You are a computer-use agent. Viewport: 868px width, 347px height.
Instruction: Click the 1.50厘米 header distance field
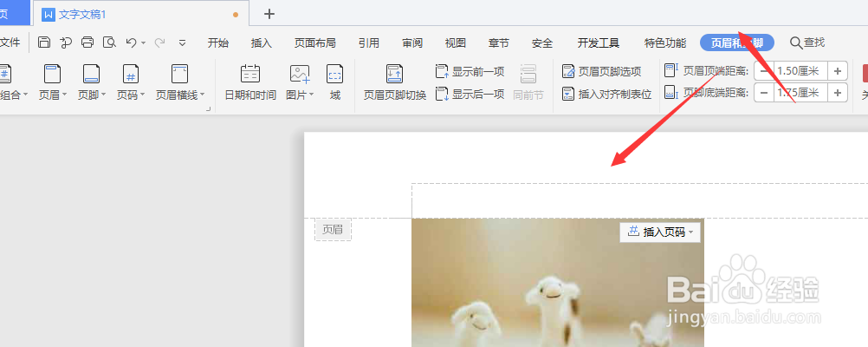[x=800, y=71]
